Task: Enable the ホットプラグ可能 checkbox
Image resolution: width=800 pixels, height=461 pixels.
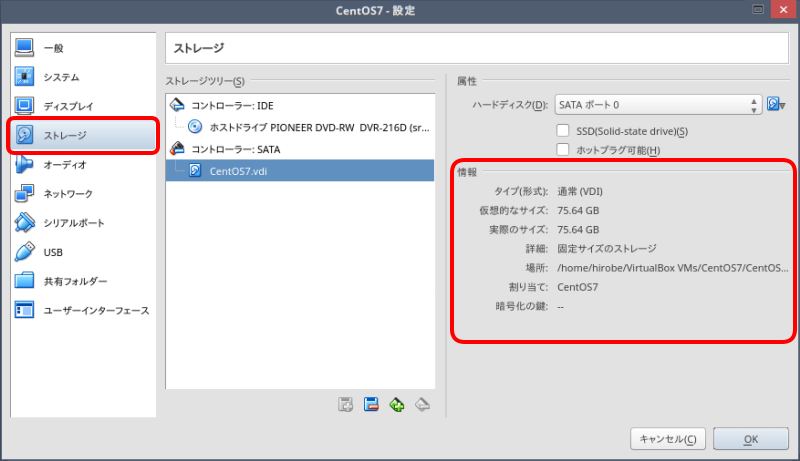Action: point(563,149)
